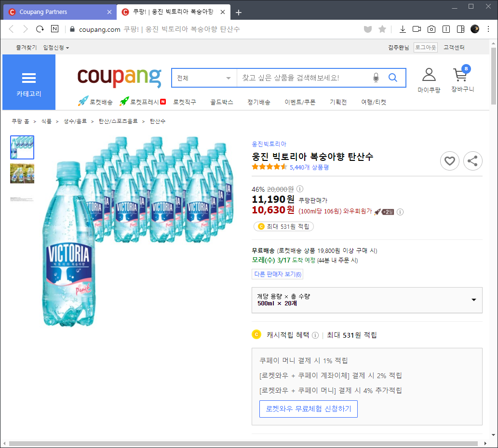498x448 pixels.
Task: Share the product with share icon
Action: point(472,161)
